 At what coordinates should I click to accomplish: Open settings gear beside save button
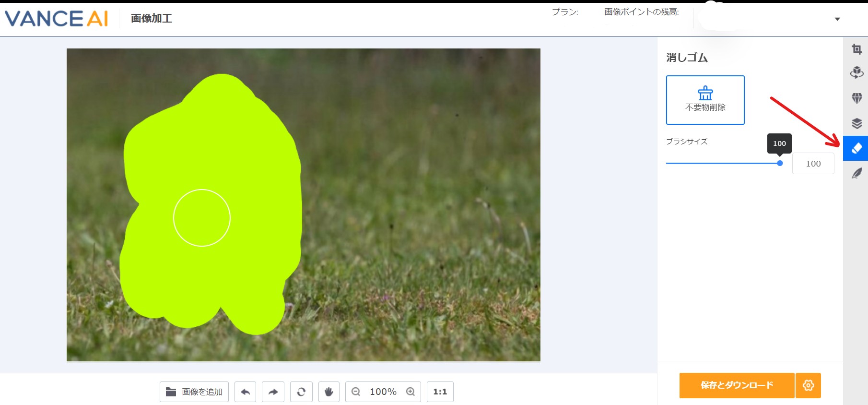[808, 385]
